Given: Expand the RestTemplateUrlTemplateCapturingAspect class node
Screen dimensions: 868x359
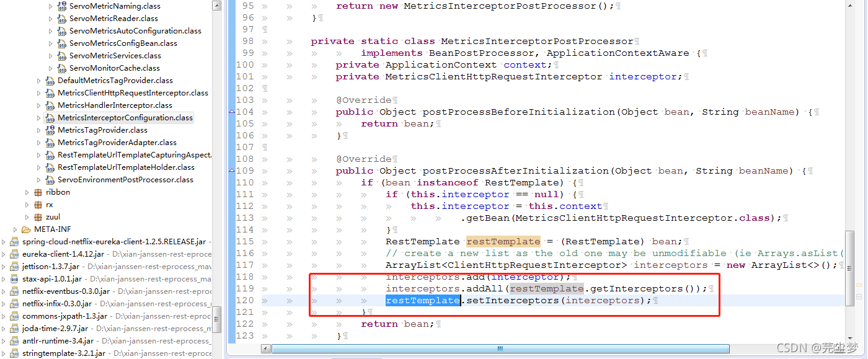Looking at the screenshot, I should [x=39, y=155].
